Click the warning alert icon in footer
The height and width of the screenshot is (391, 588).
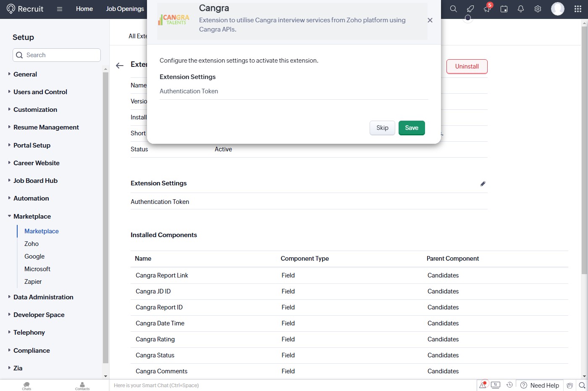point(483,385)
